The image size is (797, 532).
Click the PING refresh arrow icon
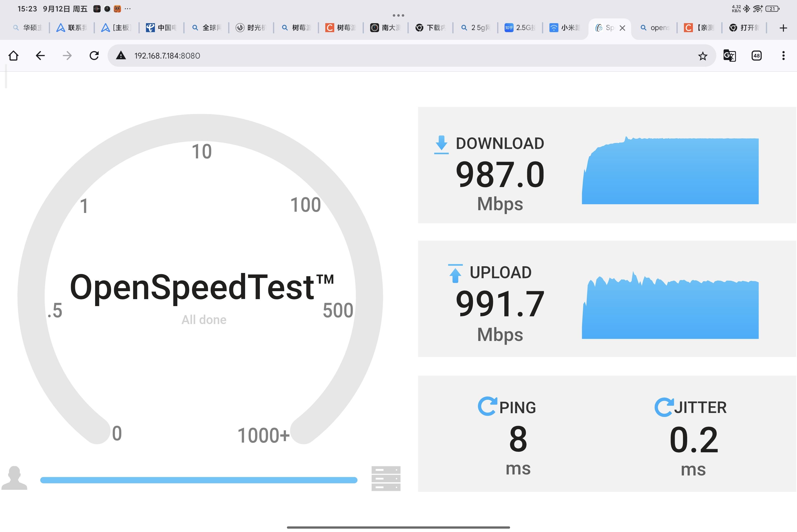click(x=487, y=406)
